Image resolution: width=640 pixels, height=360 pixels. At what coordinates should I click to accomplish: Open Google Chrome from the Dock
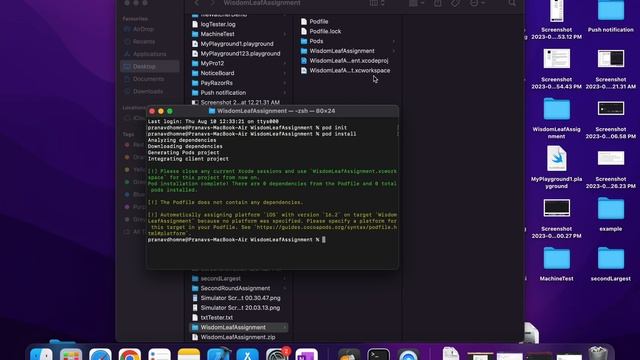pos(130,354)
